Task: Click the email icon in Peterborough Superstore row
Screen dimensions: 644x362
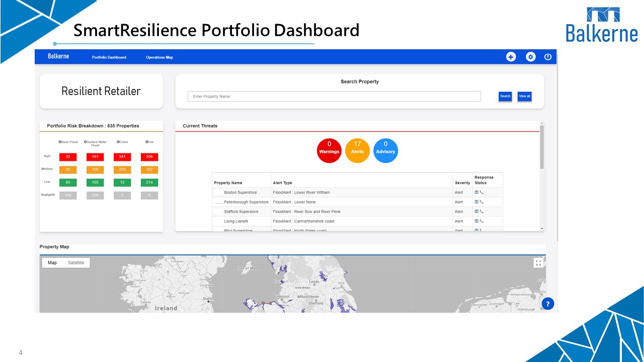Action: 476,202
